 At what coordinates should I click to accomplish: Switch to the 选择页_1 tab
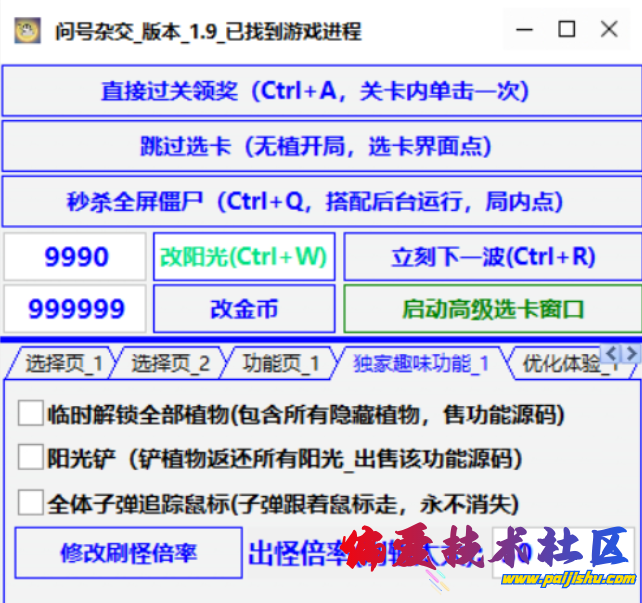pyautogui.click(x=60, y=363)
